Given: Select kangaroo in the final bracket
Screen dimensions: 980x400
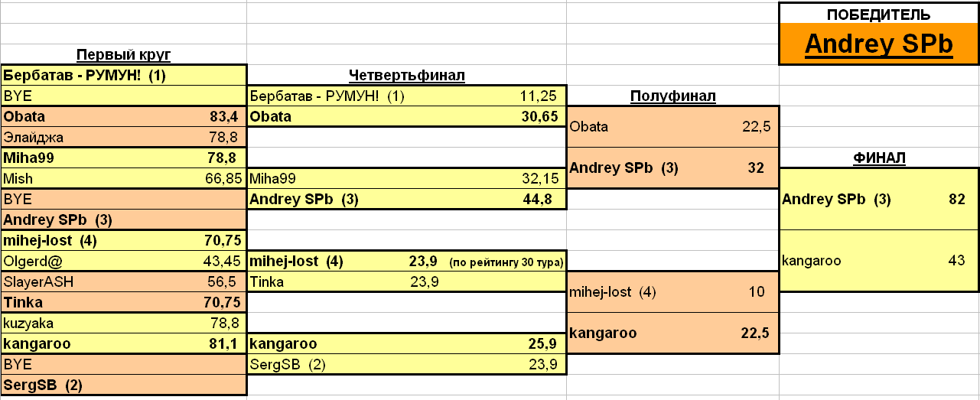Looking at the screenshot, I should [879, 261].
